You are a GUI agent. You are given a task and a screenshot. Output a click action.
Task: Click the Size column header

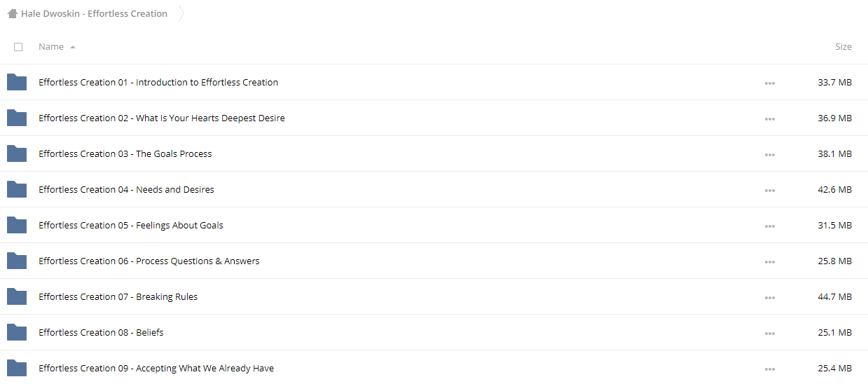click(x=843, y=47)
